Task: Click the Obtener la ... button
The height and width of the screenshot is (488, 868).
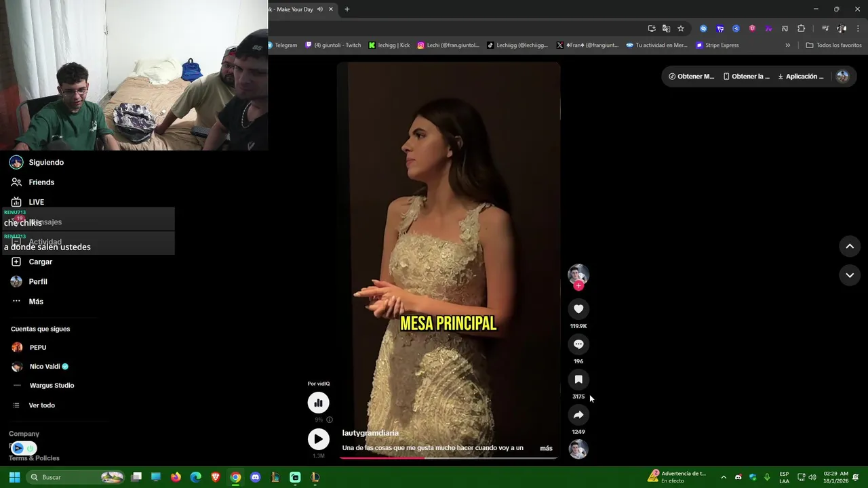Action: tap(747, 77)
